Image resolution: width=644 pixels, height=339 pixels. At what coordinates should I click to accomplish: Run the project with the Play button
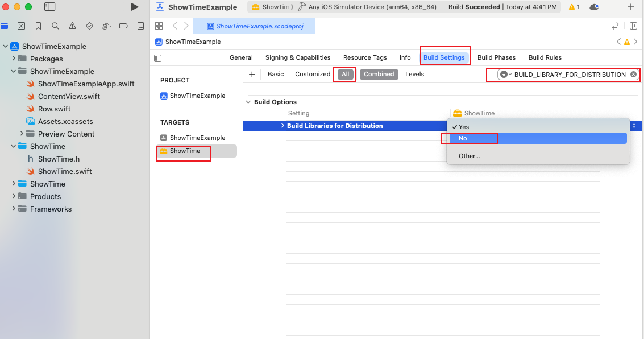(134, 7)
